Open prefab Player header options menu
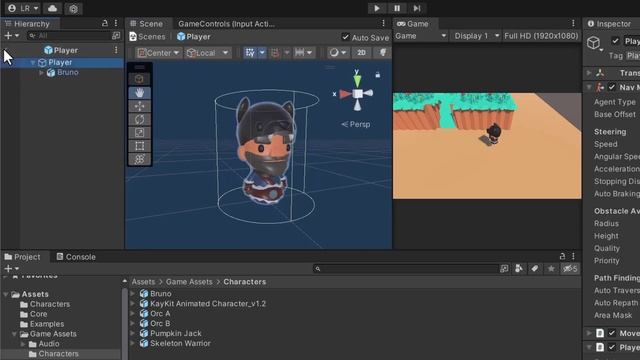Image resolution: width=640 pixels, height=360 pixels. [116, 50]
